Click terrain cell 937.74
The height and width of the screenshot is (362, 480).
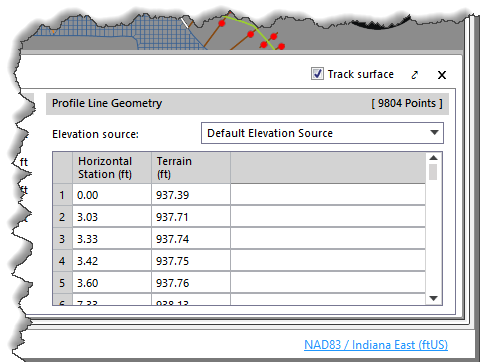pos(191,239)
